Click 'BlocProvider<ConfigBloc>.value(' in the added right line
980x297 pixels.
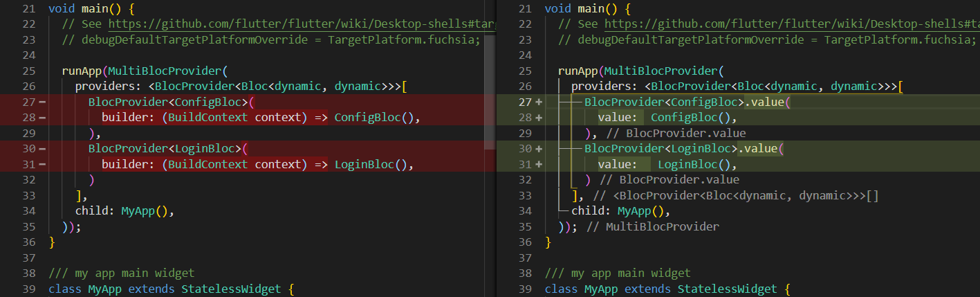[x=687, y=102]
